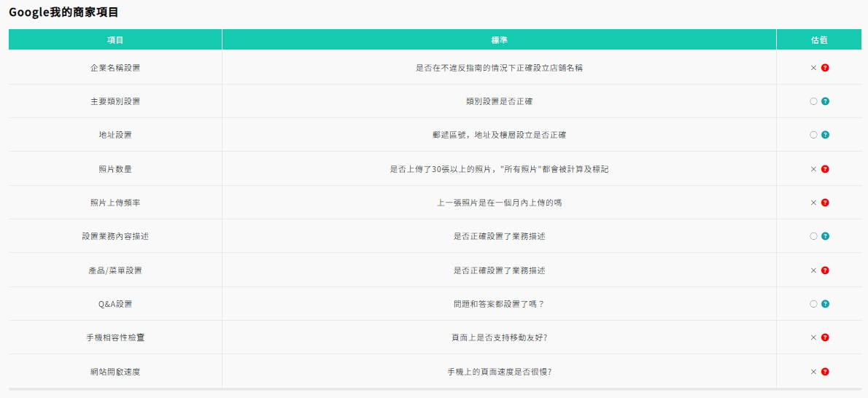Click the teal help icon for 地址設置
Screen dimensions: 868x398
point(825,135)
